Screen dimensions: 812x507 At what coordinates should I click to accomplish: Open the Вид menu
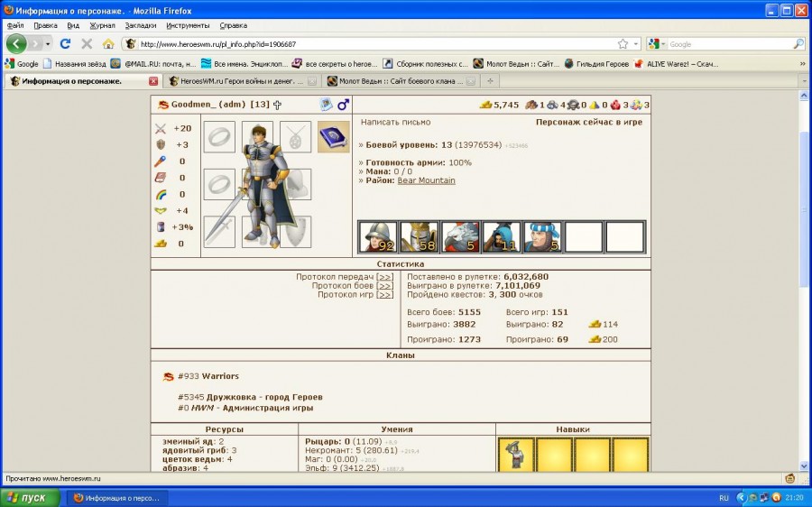(73, 25)
